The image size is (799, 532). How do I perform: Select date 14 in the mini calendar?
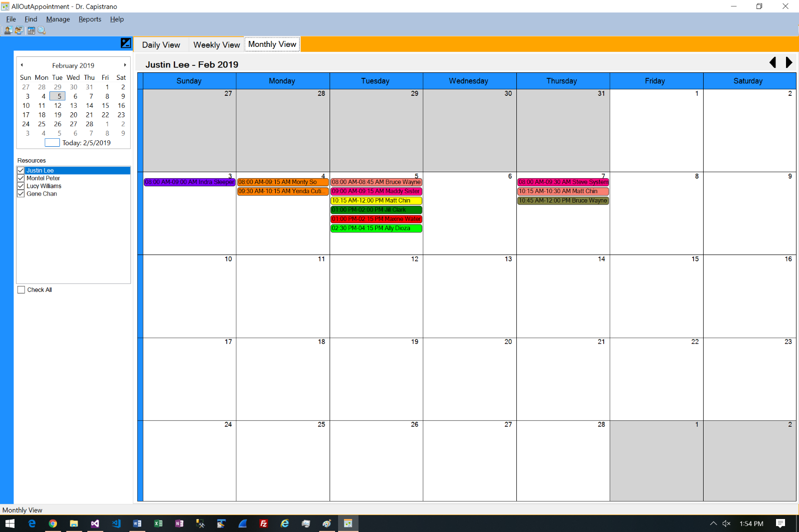[x=89, y=106]
